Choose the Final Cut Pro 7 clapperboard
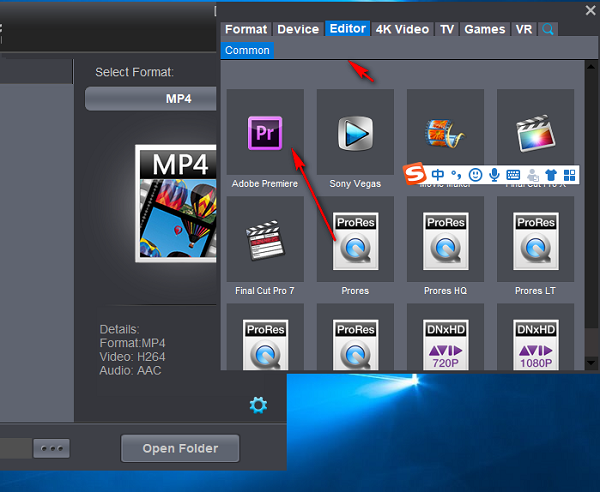Viewport: 600px width, 492px height. (x=265, y=239)
